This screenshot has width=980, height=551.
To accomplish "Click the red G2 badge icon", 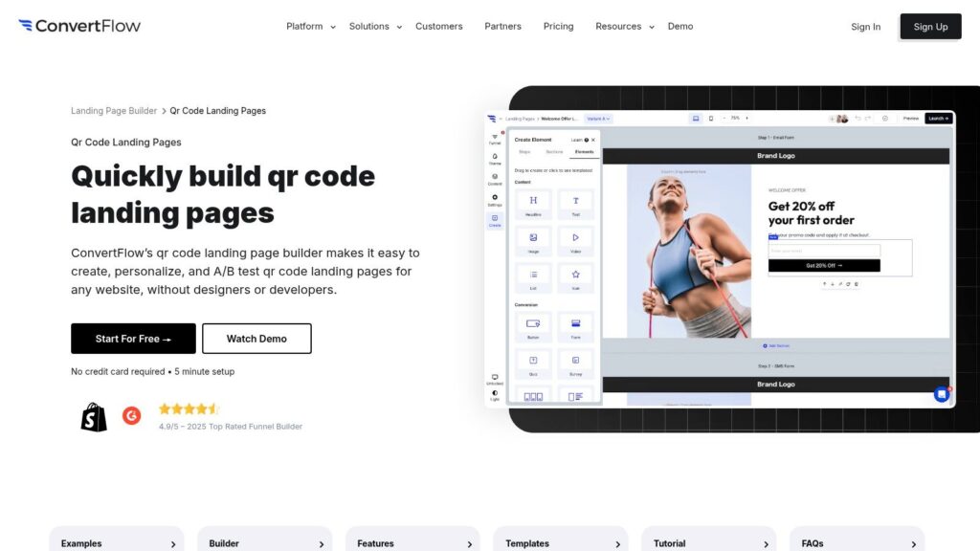I will 131,416.
